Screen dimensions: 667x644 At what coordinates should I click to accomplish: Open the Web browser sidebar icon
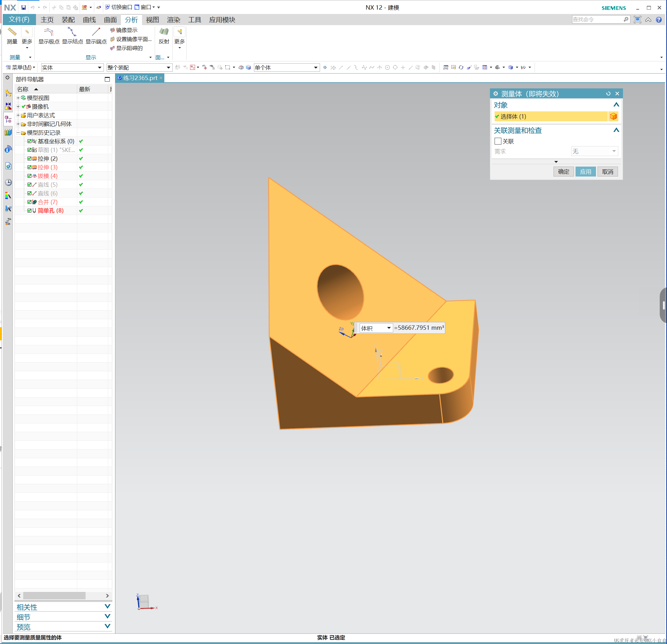(x=8, y=166)
